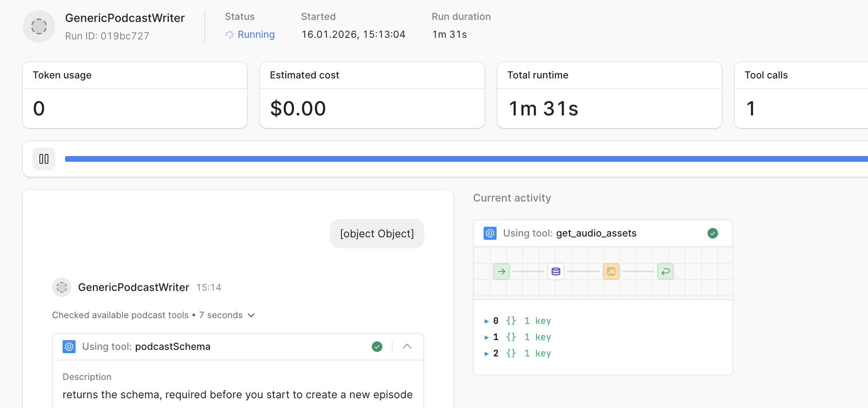Expand result item 1 in the tree
868x408 pixels.
[486, 337]
